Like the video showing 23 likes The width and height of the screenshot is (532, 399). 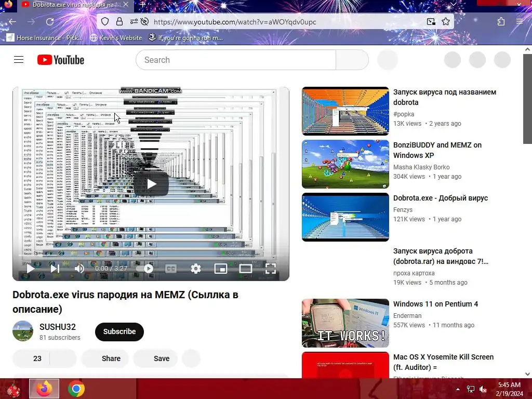31,358
